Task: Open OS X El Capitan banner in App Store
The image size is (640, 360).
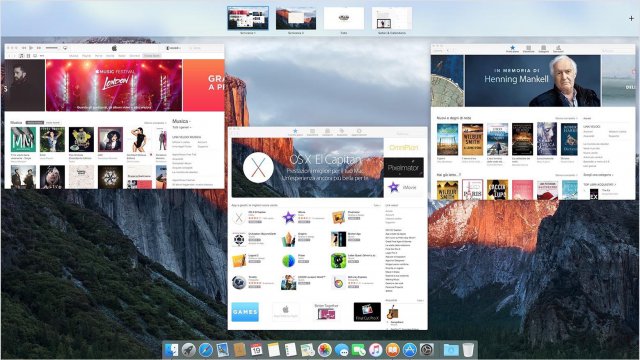Action: pos(307,167)
